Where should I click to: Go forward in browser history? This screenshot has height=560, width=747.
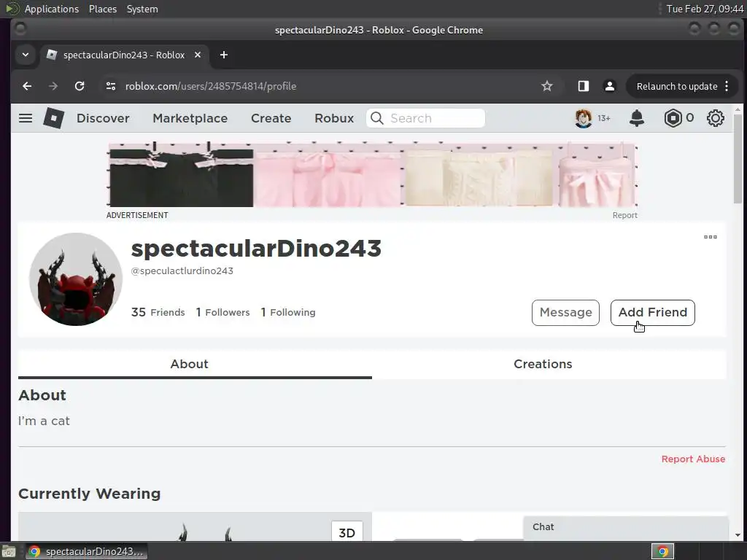[53, 86]
